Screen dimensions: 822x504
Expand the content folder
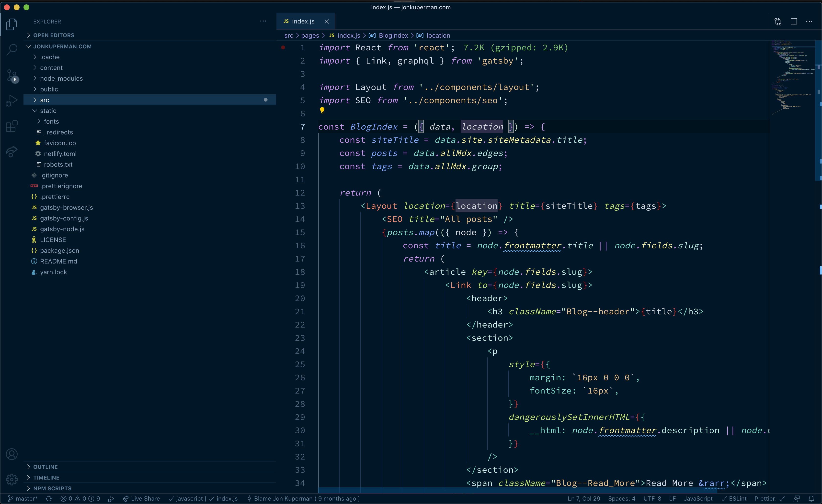point(149,68)
